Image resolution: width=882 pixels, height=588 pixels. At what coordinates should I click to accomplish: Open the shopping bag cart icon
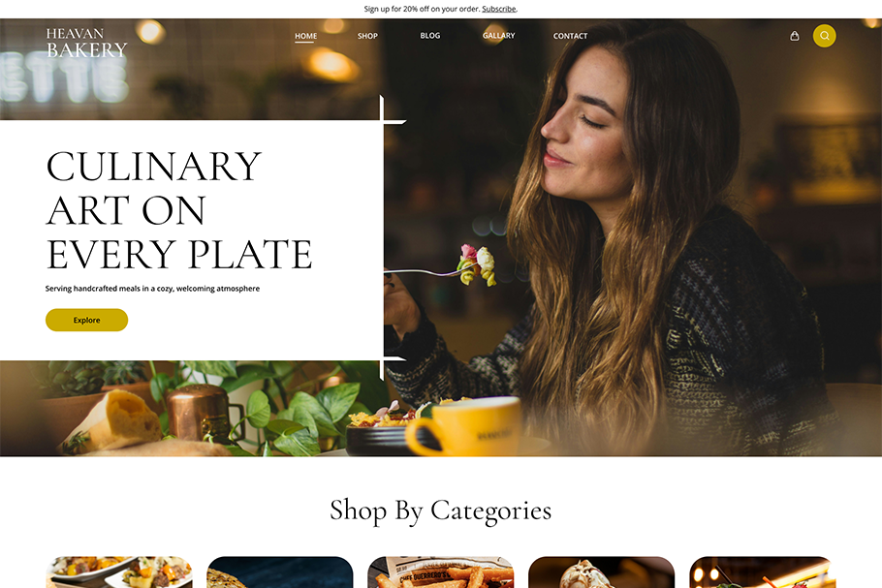click(794, 36)
